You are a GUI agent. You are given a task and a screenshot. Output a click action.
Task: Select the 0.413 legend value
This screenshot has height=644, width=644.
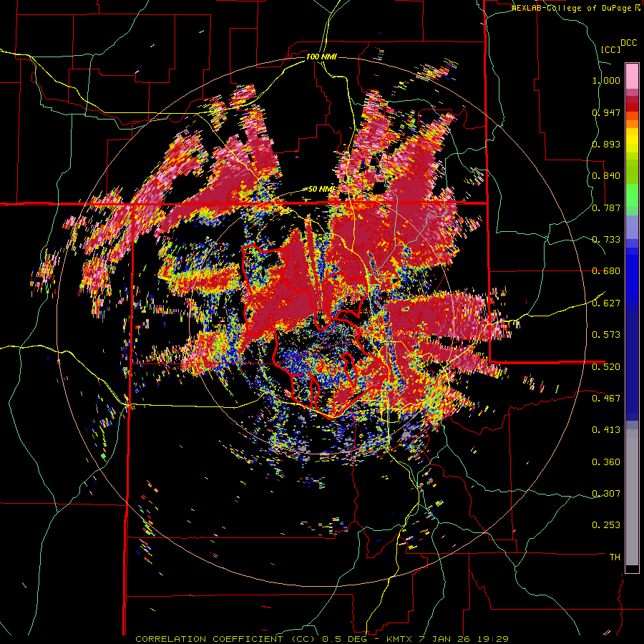[x=606, y=430]
